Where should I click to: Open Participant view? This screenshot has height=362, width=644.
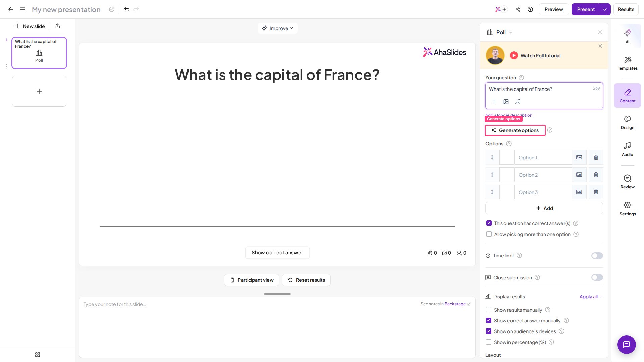(x=252, y=280)
